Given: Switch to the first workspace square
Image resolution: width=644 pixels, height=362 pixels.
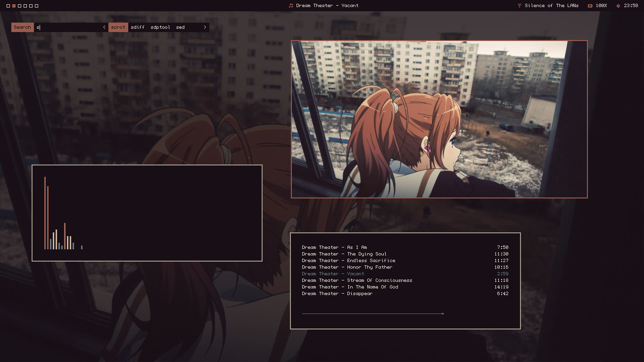Looking at the screenshot, I should [x=8, y=6].
